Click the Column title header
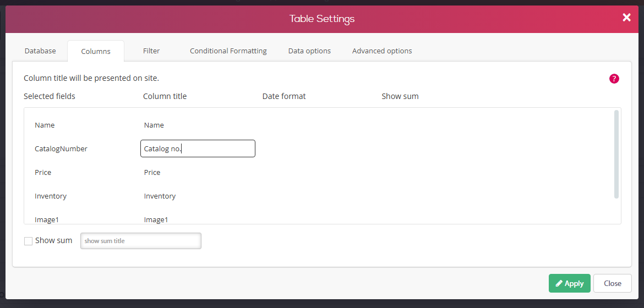 pyautogui.click(x=165, y=96)
